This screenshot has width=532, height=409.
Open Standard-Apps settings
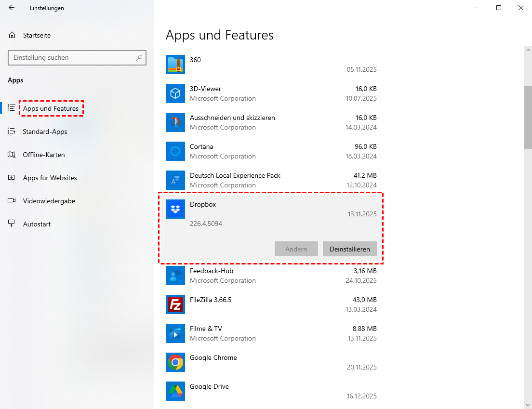(45, 132)
